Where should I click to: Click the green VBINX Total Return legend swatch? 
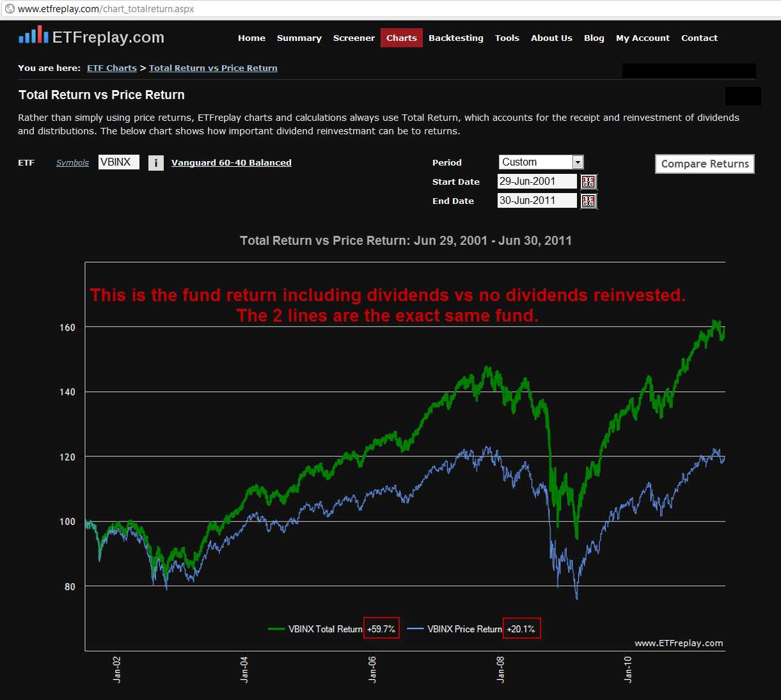pyautogui.click(x=276, y=629)
